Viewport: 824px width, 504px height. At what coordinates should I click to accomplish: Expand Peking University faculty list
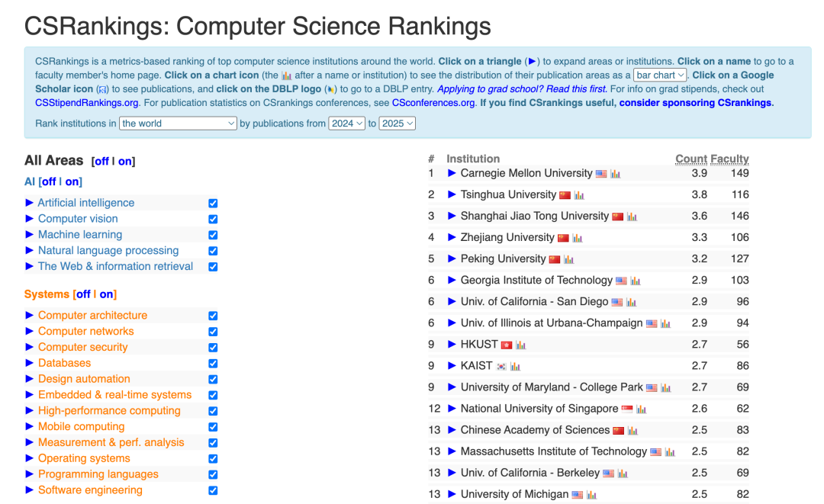452,258
